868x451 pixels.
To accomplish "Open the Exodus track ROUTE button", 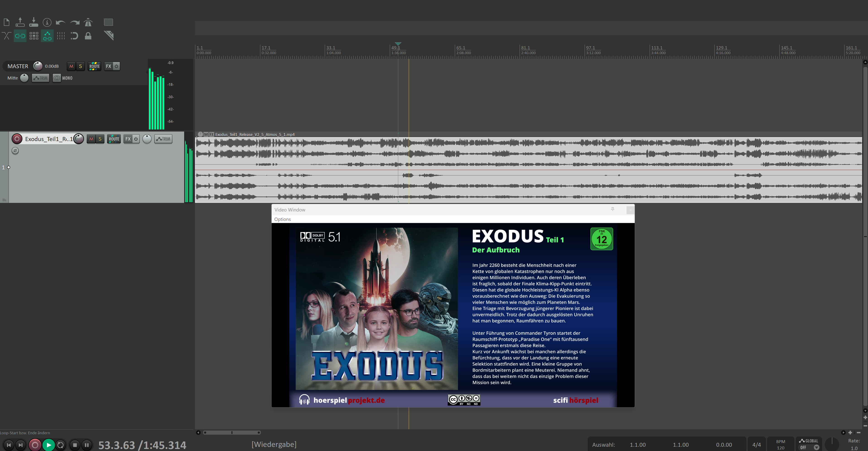I will coord(114,139).
